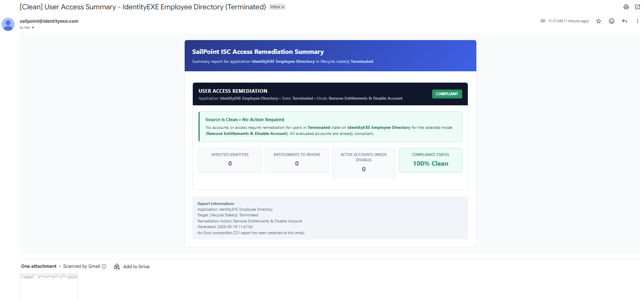The height and width of the screenshot is (301, 644).
Task: Open the email in a new window
Action: click(638, 7)
